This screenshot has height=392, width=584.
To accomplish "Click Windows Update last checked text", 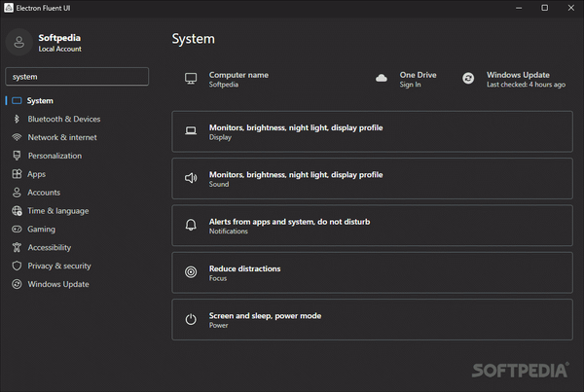I will (526, 85).
